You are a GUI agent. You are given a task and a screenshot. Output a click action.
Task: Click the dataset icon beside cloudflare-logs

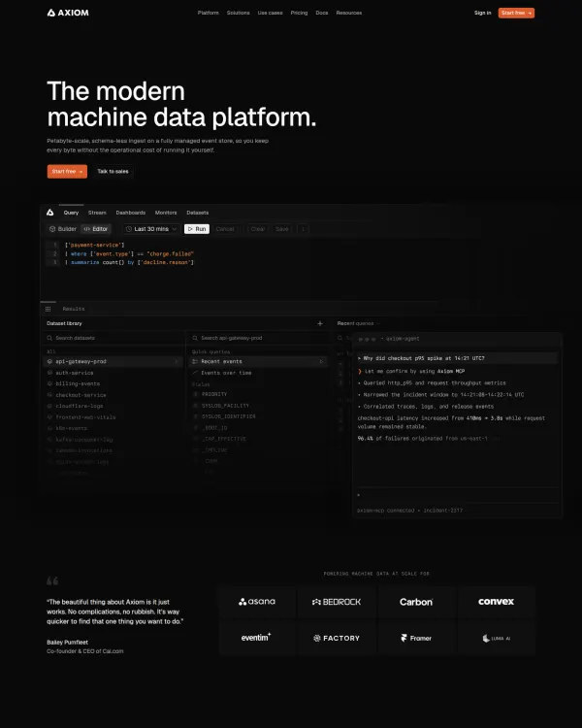click(x=50, y=406)
